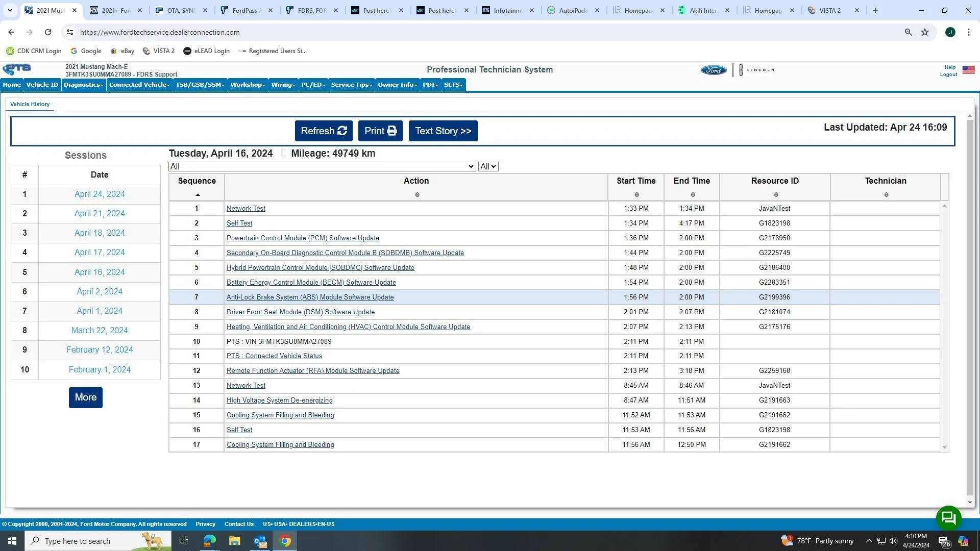Image resolution: width=980 pixels, height=551 pixels.
Task: Open Owner Info menu
Action: click(x=398, y=85)
